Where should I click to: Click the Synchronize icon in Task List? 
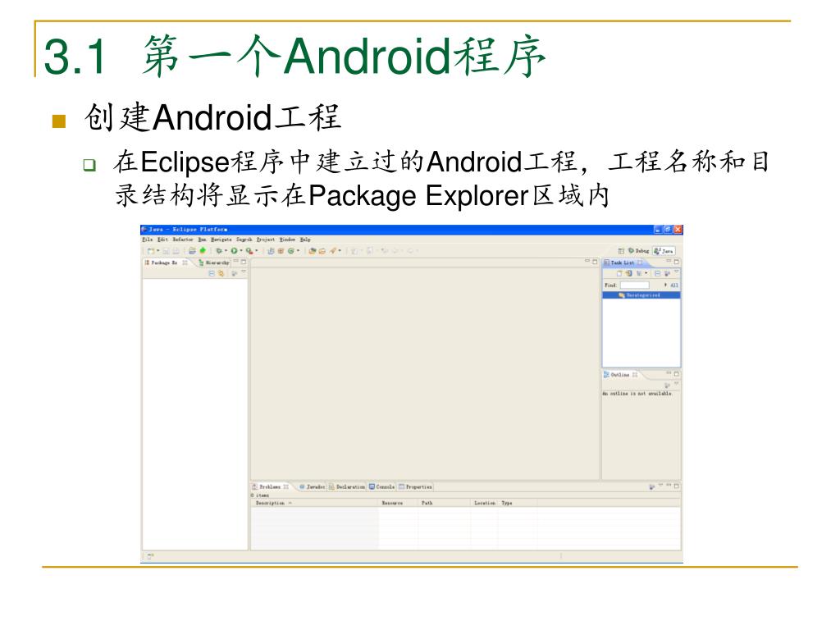click(629, 273)
